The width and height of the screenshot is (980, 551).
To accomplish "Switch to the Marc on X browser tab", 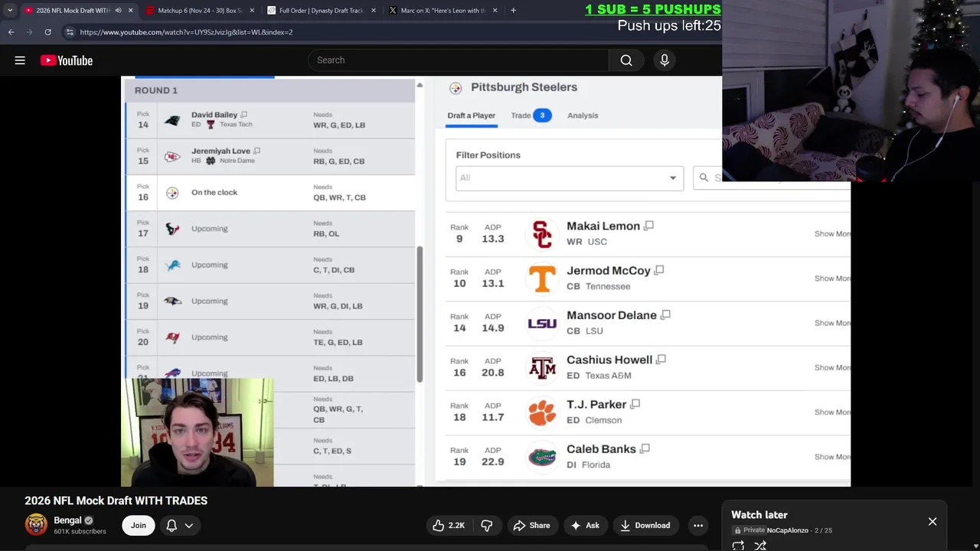I will [x=442, y=11].
